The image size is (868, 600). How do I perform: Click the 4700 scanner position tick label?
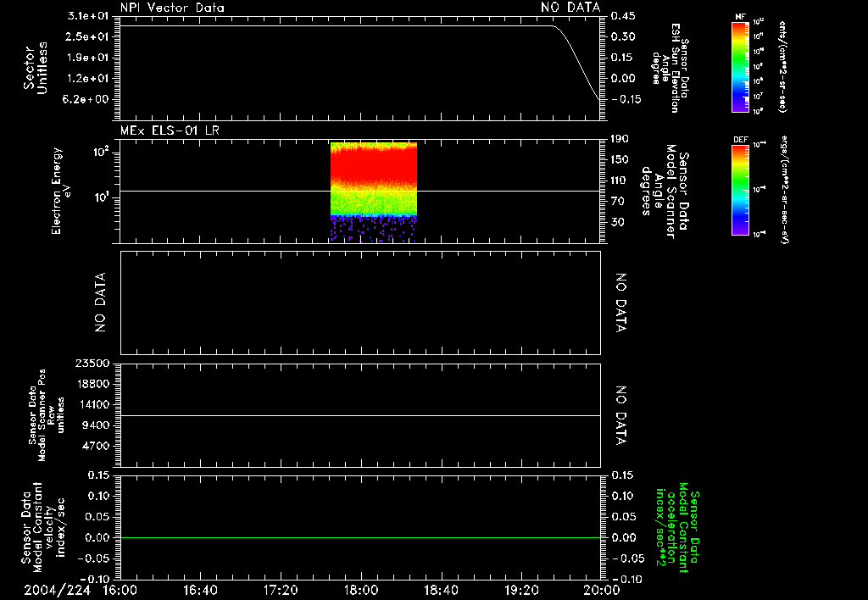coord(94,446)
